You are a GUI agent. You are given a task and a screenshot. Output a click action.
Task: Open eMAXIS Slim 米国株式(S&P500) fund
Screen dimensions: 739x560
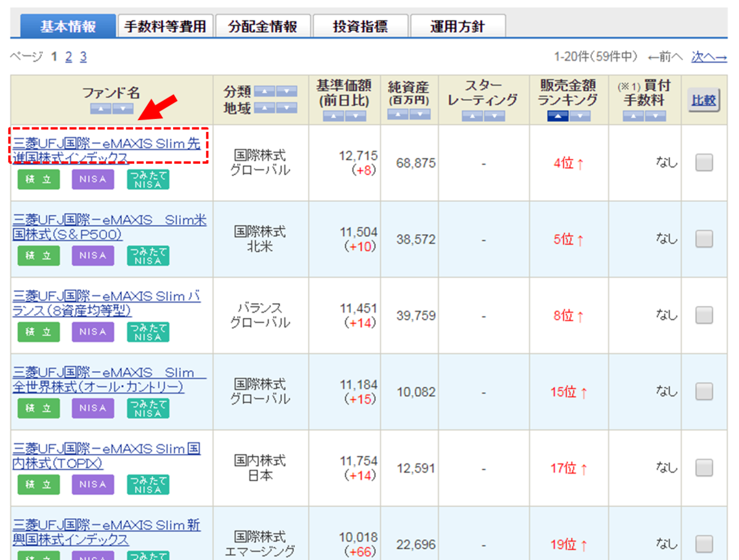coord(110,228)
